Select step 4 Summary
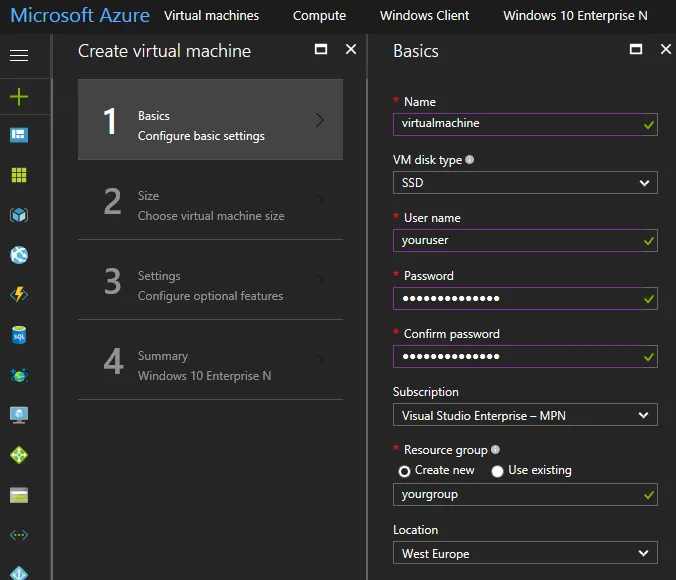The image size is (676, 580). (210, 361)
